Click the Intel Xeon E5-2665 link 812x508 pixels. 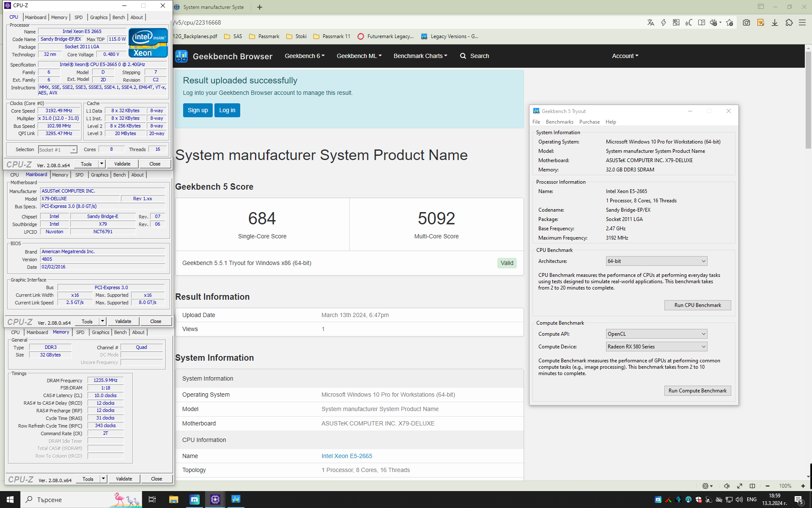click(347, 456)
